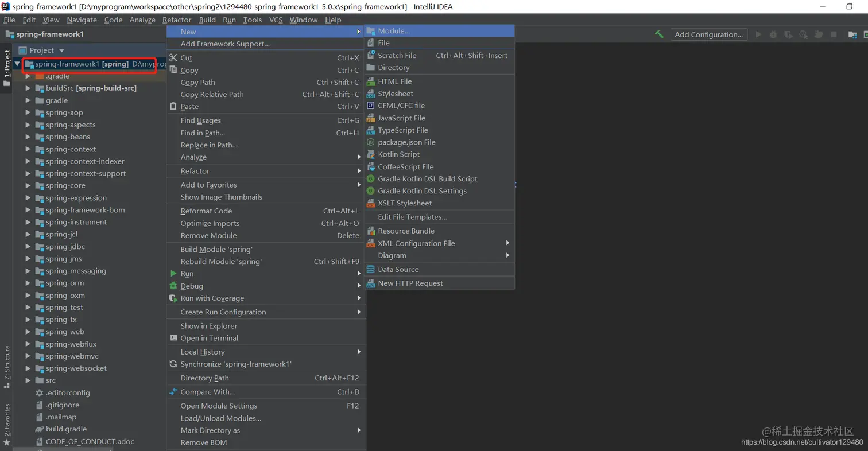Click the Run with Coverage toolbar icon
Viewport: 868px width, 451px height.
(788, 34)
